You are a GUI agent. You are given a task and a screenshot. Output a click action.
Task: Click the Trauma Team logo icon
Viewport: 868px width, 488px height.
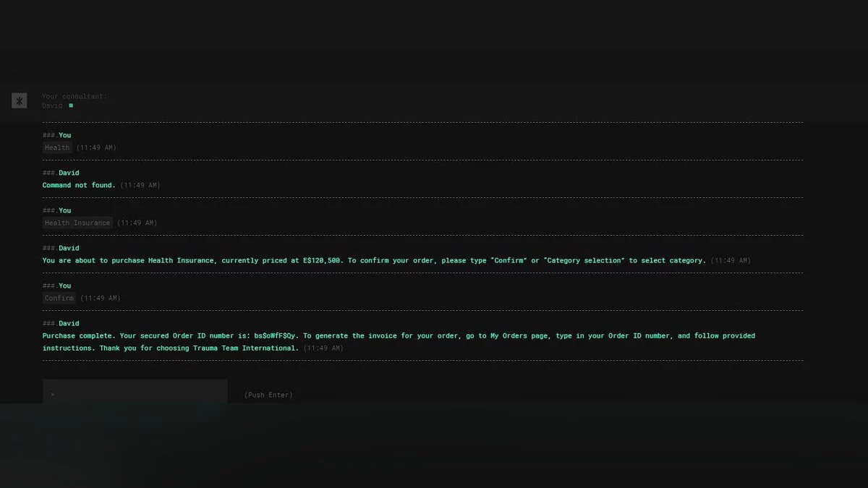tap(20, 100)
